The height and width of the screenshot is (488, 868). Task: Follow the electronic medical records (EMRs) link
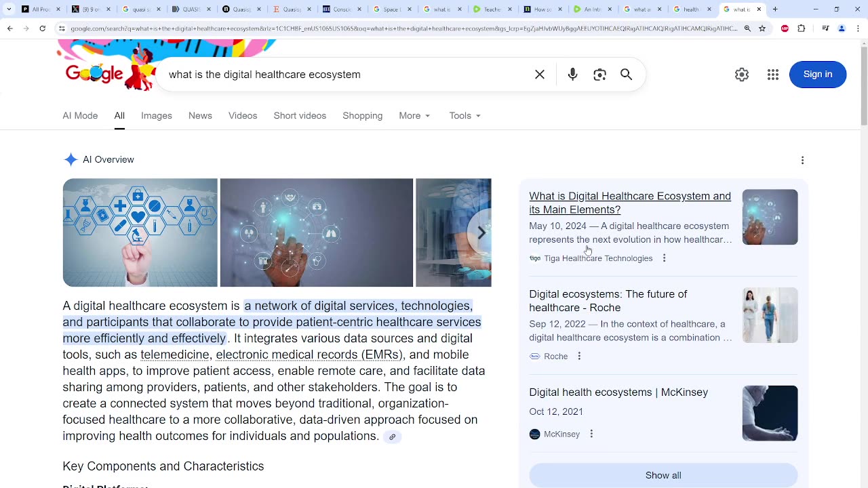coord(309,354)
